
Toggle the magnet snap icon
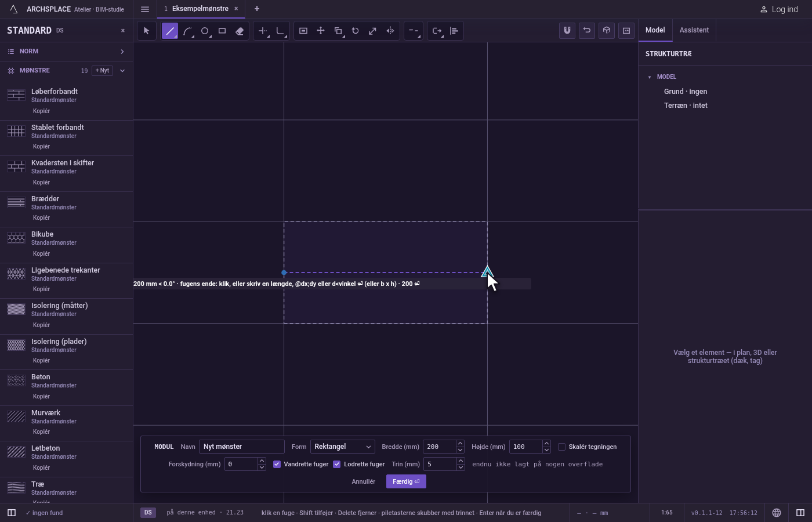click(x=567, y=31)
